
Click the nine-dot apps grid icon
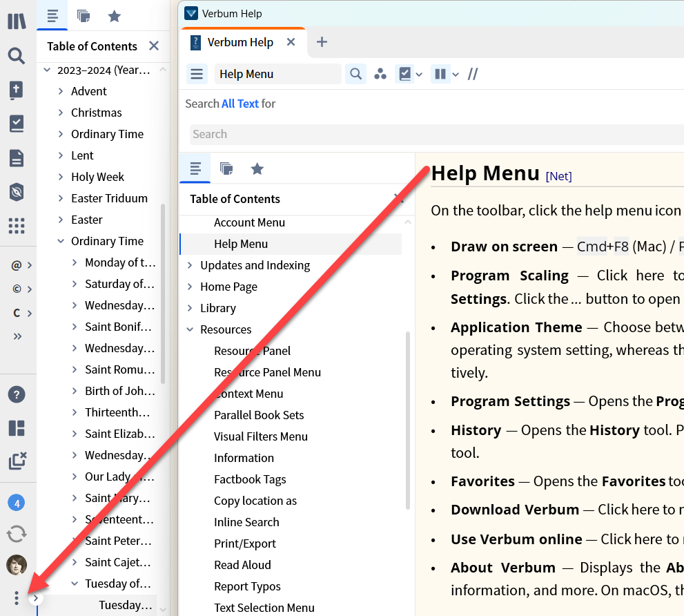[17, 226]
